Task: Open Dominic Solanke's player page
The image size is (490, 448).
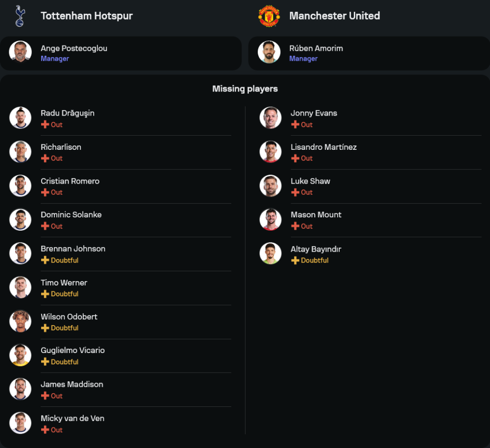Action: pyautogui.click(x=71, y=215)
